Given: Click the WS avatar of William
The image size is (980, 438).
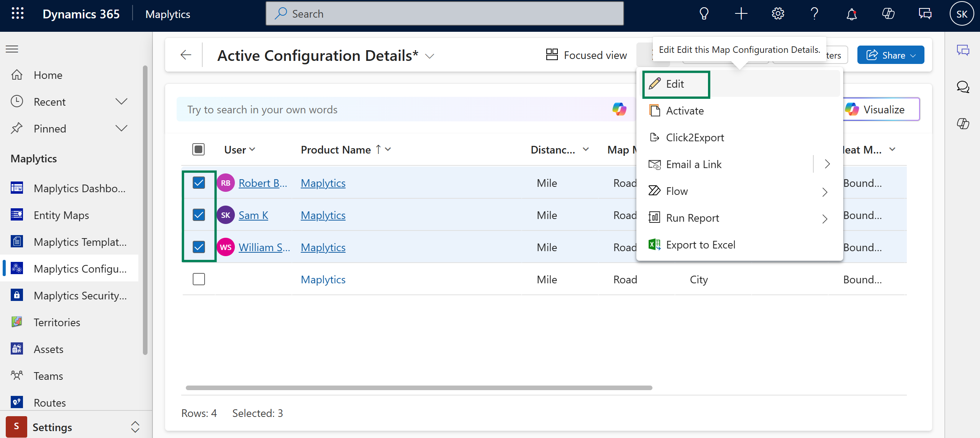Looking at the screenshot, I should (x=226, y=247).
